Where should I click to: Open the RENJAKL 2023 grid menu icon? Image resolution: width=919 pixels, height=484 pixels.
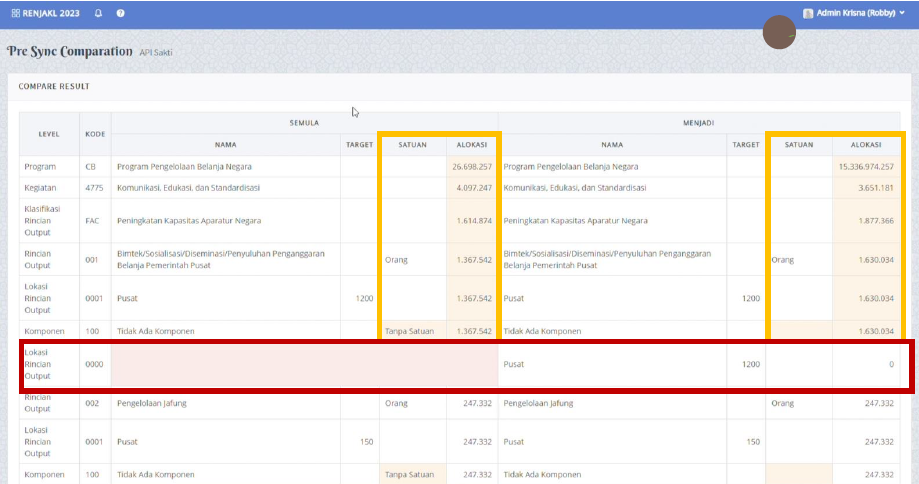pyautogui.click(x=15, y=14)
